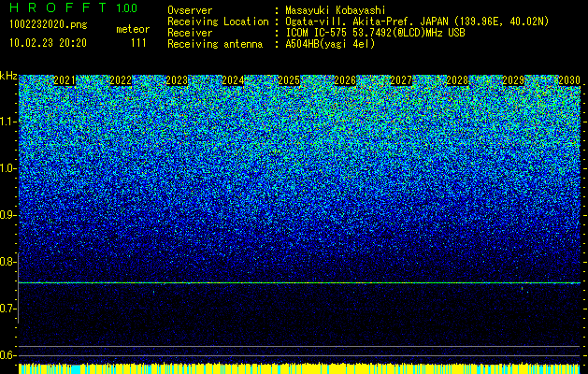Click the Receiving antenna field label

(x=215, y=44)
